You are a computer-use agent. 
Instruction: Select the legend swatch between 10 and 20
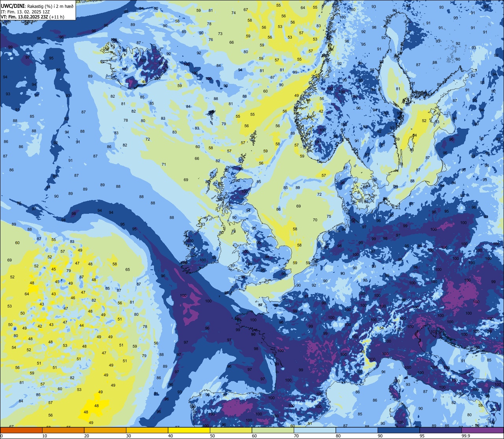tap(63, 430)
